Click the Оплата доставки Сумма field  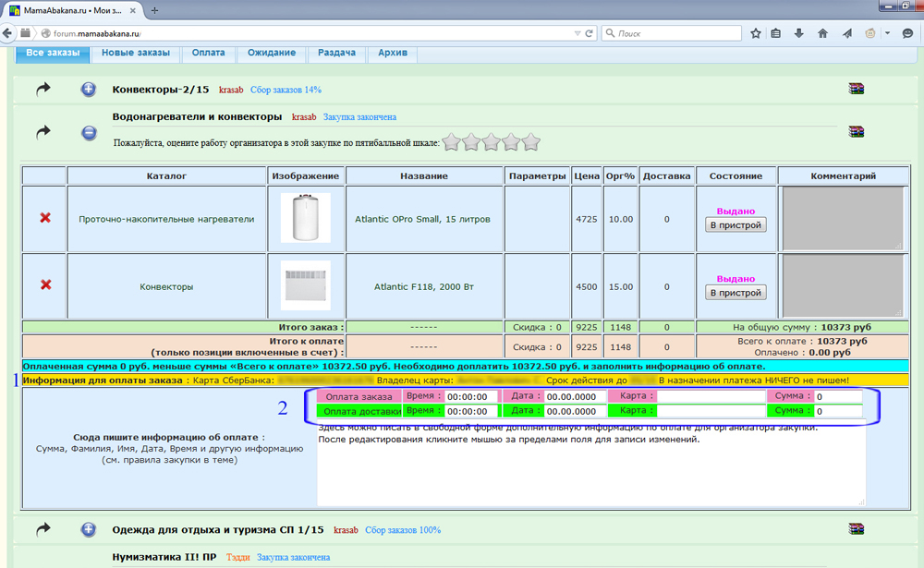(x=837, y=411)
